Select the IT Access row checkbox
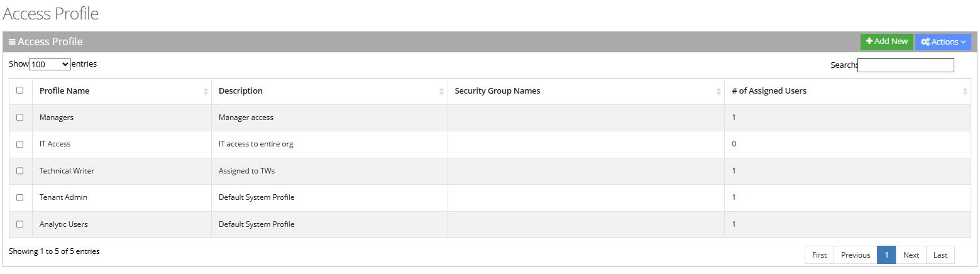 tap(20, 144)
